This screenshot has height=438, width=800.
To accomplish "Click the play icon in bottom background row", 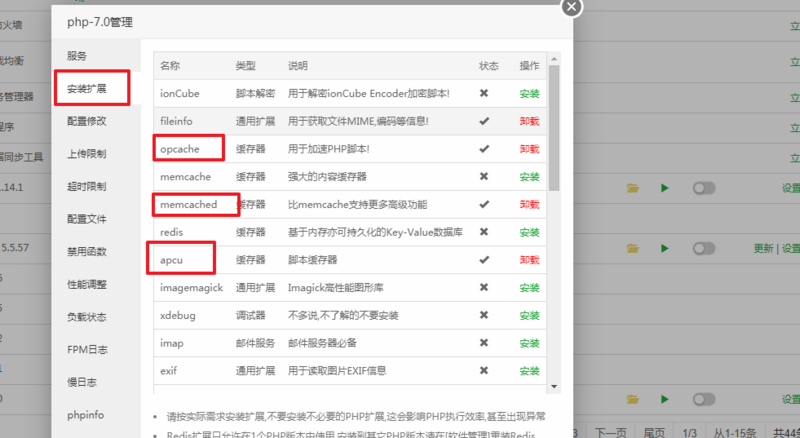I will pos(664,399).
